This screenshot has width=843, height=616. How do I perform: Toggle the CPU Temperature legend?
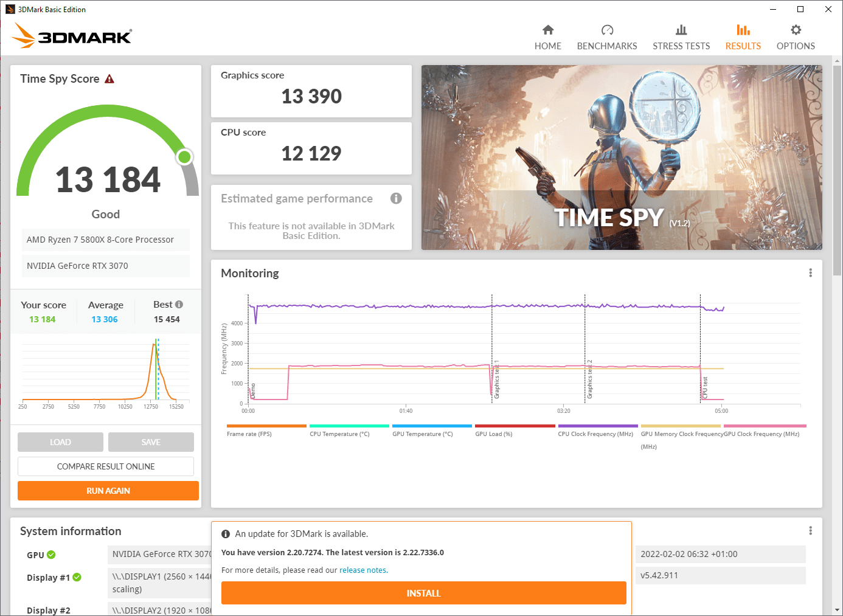(349, 431)
